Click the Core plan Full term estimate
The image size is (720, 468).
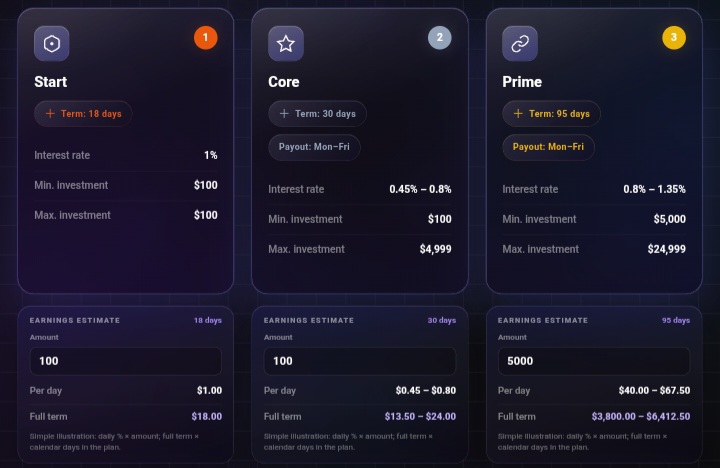pos(420,417)
